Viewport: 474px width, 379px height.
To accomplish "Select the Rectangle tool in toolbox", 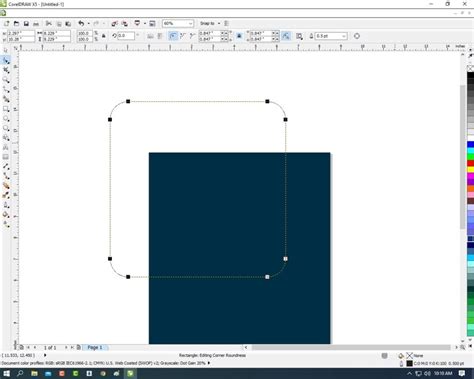I will tap(6, 109).
